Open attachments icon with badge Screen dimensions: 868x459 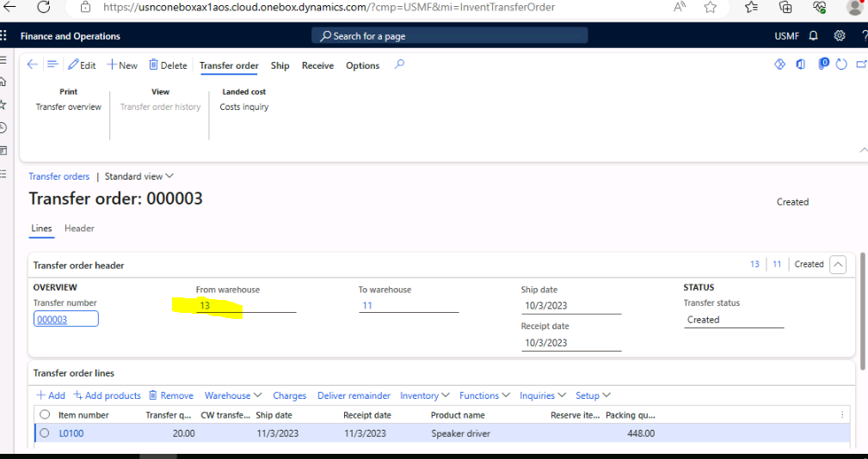[x=823, y=64]
